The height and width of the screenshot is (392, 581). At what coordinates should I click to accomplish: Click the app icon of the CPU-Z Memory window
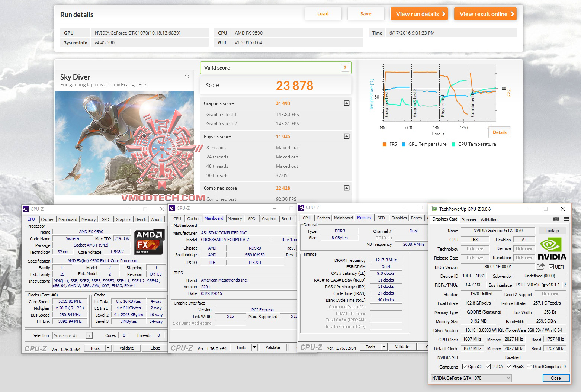click(x=301, y=208)
